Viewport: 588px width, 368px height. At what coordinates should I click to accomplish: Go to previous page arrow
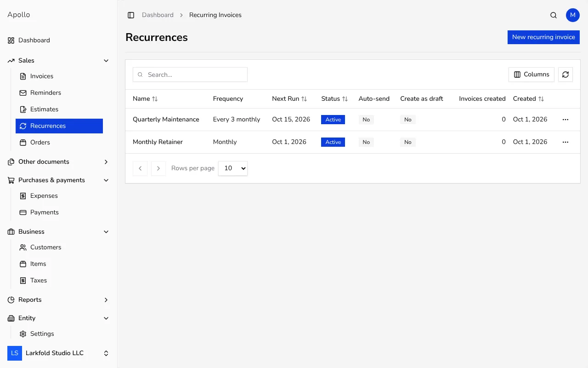(x=140, y=168)
